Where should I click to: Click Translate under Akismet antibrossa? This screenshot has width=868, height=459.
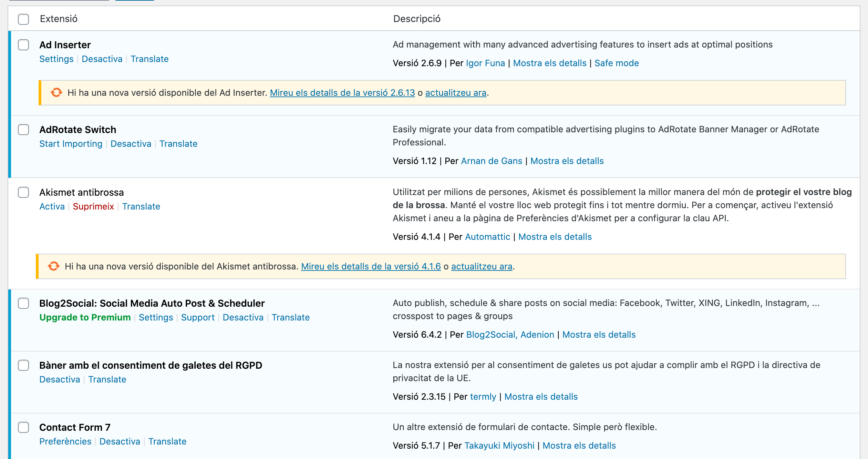point(141,206)
